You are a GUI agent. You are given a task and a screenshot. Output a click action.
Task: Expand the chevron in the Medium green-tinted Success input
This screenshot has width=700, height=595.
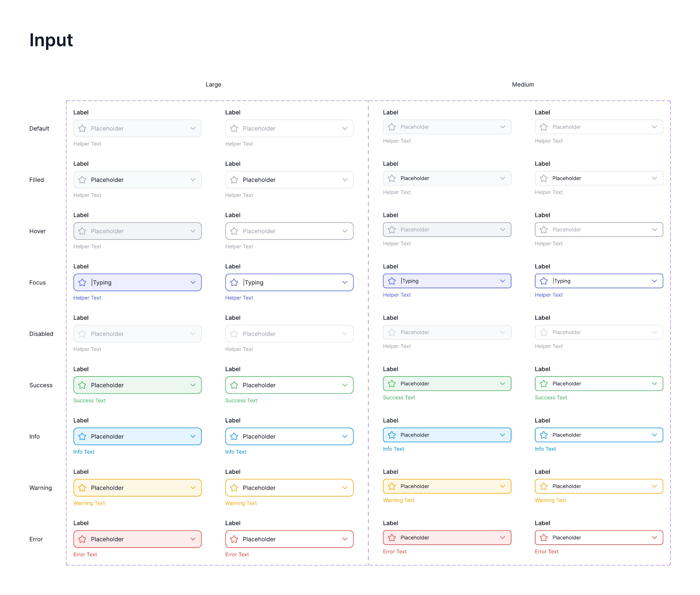[x=502, y=383]
